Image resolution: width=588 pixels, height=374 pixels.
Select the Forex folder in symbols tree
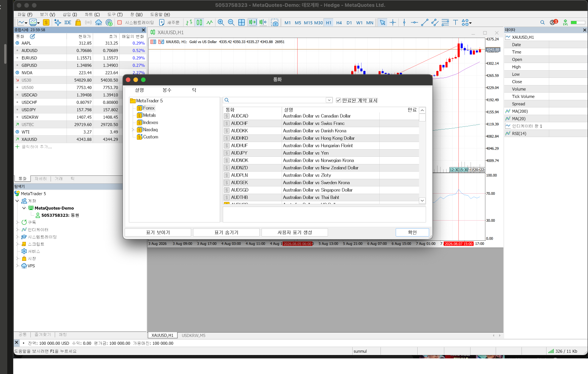149,108
